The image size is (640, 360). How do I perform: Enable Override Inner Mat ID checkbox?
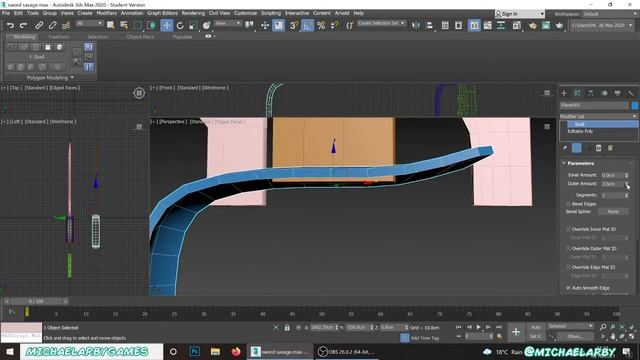tap(569, 229)
